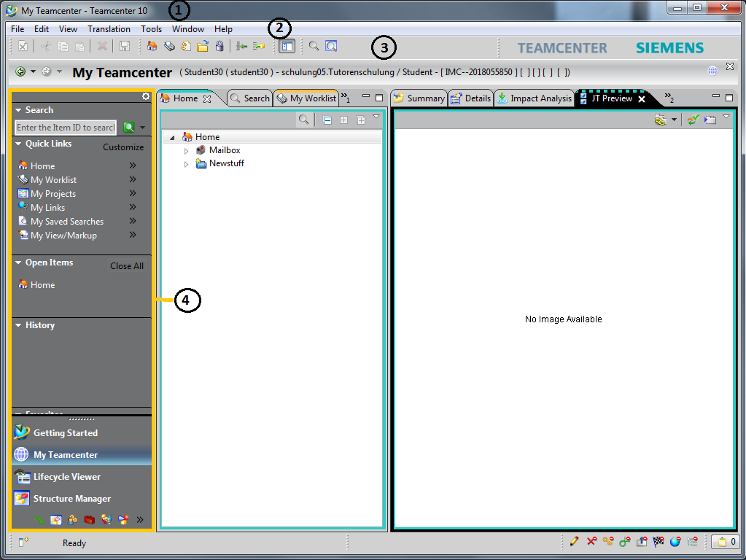
Task: Select the Search tab
Action: point(250,98)
